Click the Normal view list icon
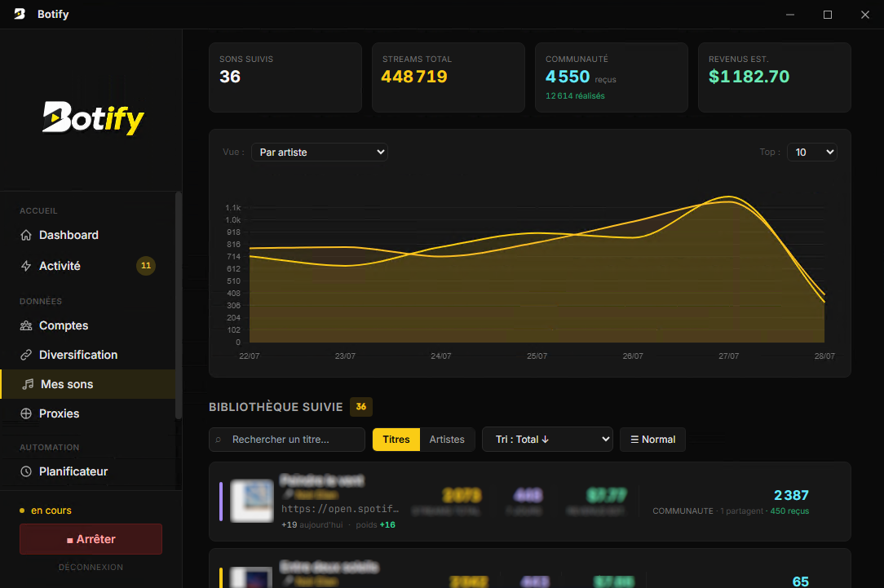This screenshot has width=884, height=588. pyautogui.click(x=634, y=440)
